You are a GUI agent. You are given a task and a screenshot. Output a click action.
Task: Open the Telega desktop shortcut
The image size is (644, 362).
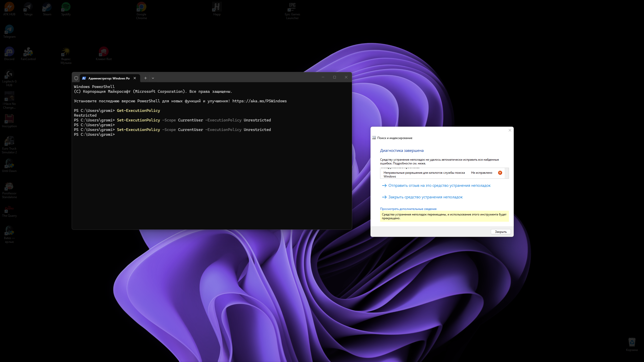pyautogui.click(x=28, y=9)
